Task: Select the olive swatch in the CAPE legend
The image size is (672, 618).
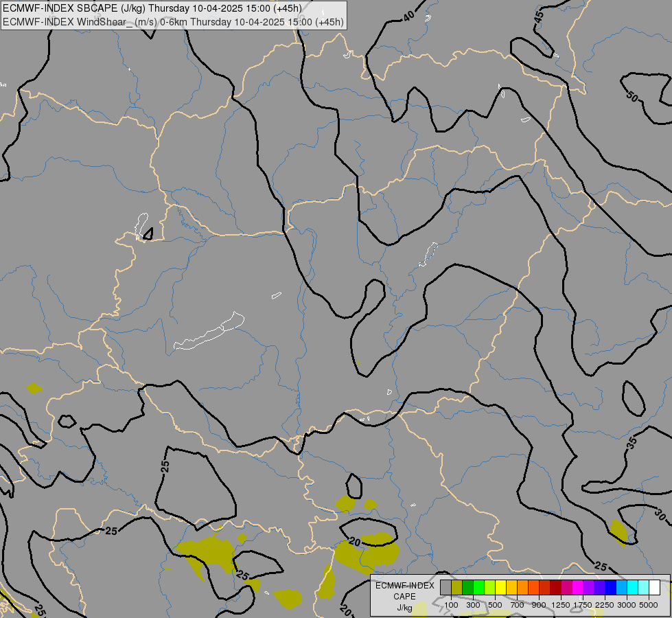Action: coord(457,587)
